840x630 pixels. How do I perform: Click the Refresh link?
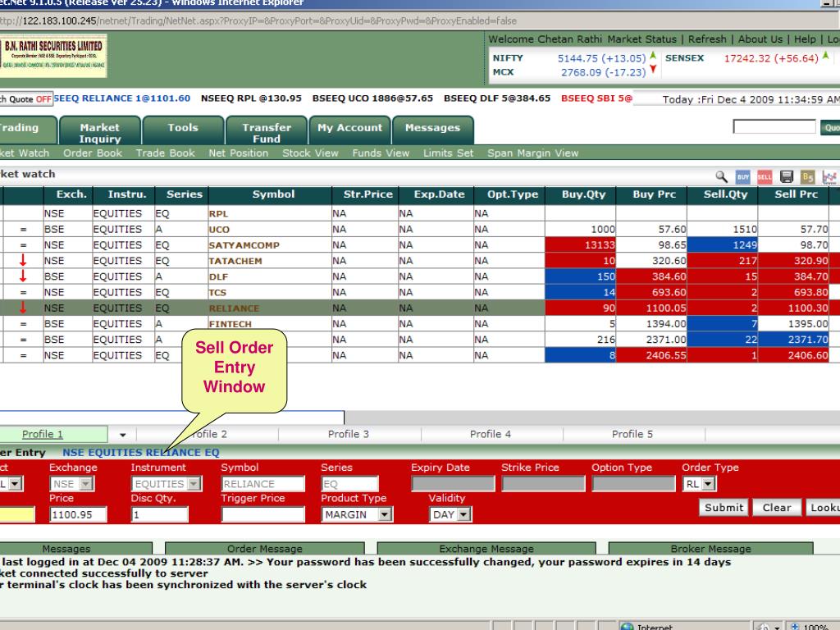coord(707,39)
